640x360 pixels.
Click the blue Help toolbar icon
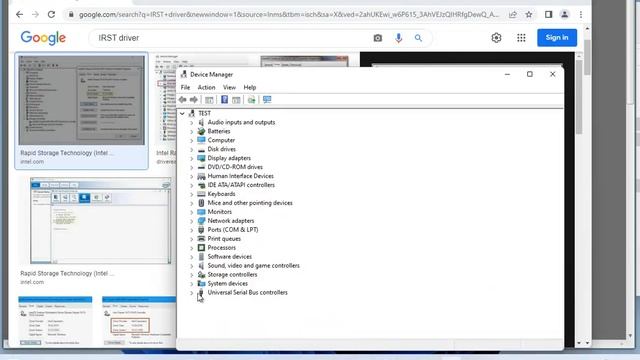[224, 100]
